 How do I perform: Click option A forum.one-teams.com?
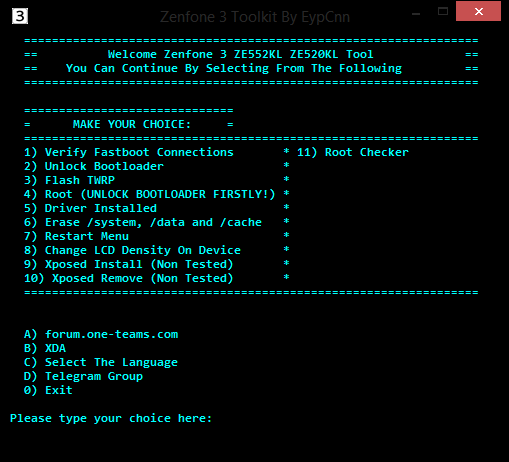click(x=101, y=334)
